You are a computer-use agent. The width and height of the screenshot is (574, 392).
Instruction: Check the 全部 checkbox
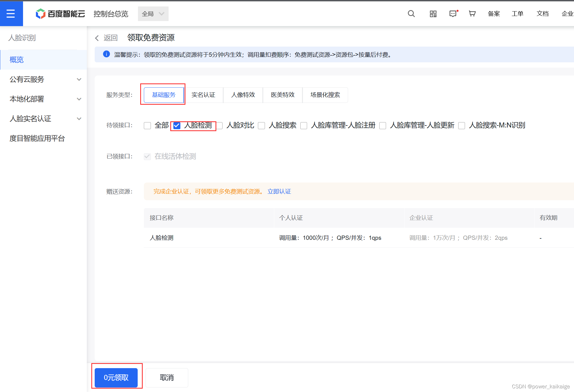pos(147,126)
